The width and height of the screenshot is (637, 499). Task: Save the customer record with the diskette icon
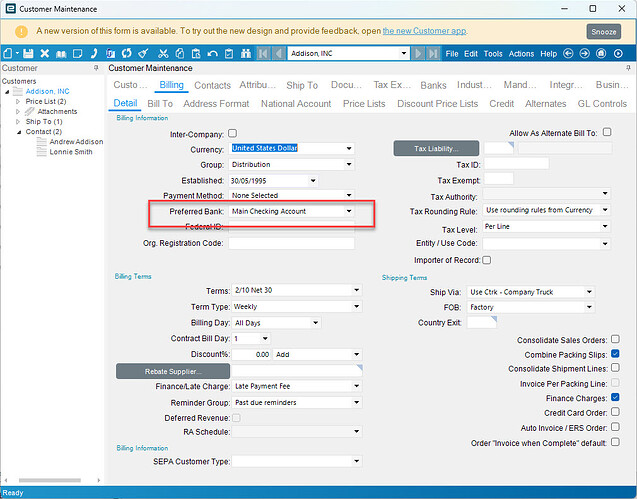point(28,53)
